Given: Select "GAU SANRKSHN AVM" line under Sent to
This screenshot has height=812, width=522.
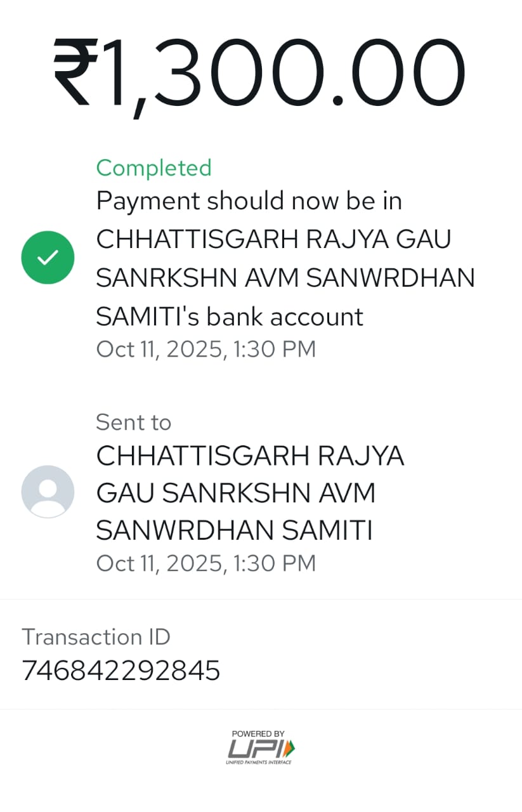Looking at the screenshot, I should 235,493.
